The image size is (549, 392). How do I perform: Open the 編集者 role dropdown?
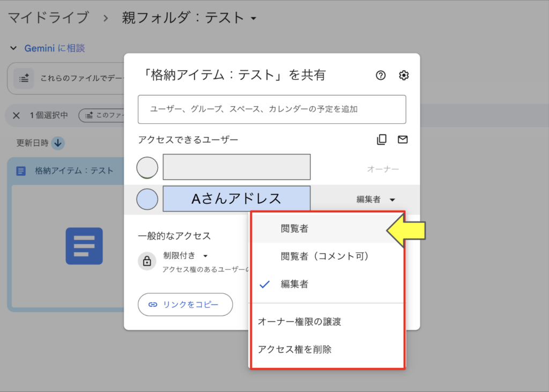[x=376, y=199]
